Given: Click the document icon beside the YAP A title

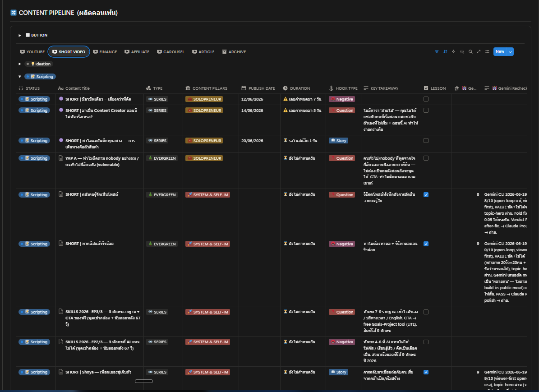Looking at the screenshot, I should pos(61,158).
